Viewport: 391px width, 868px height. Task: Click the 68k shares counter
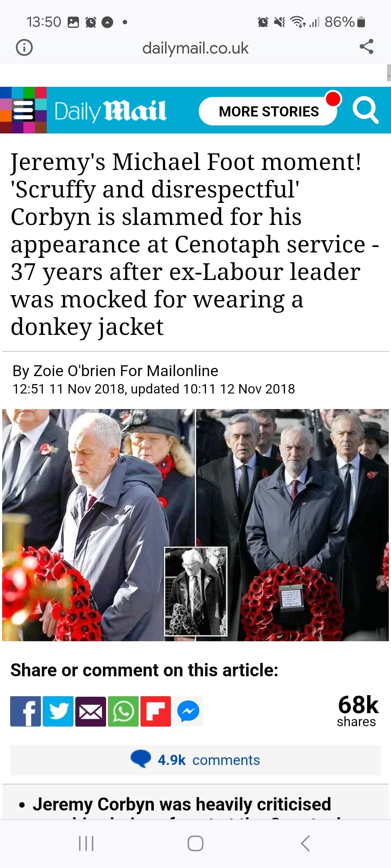(x=358, y=710)
